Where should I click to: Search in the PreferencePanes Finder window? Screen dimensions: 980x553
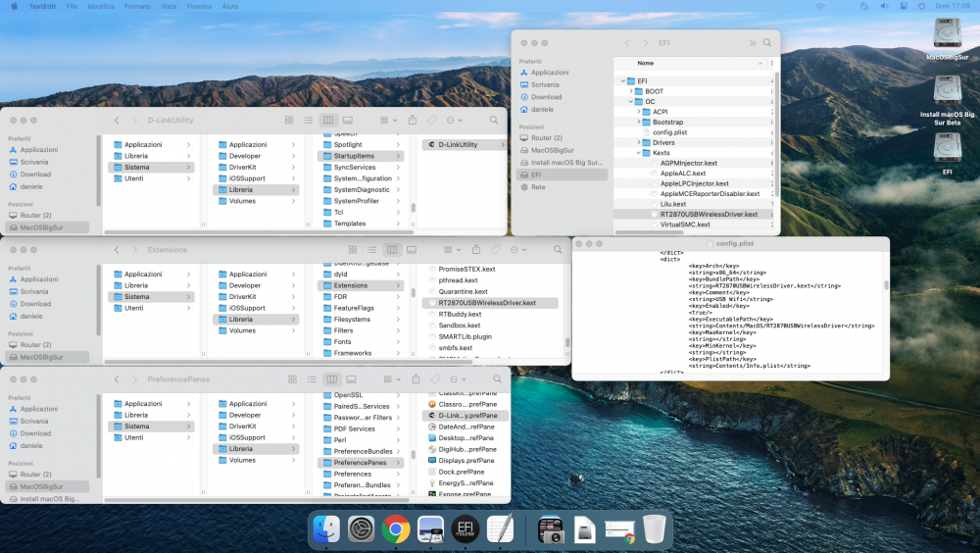coord(498,379)
